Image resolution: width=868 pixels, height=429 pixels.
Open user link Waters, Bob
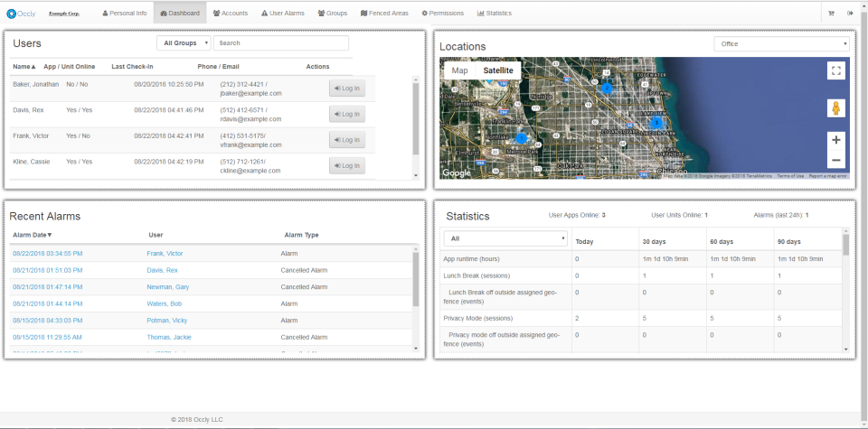pos(164,303)
